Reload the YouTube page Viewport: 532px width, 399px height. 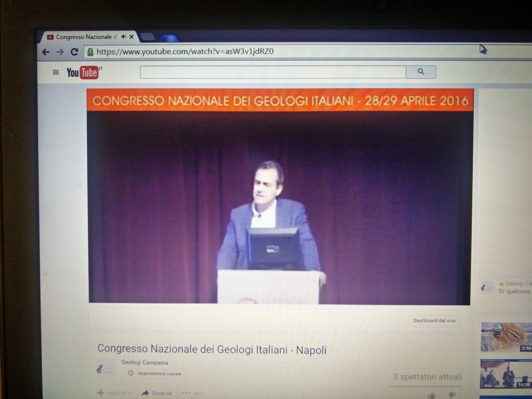pos(74,52)
